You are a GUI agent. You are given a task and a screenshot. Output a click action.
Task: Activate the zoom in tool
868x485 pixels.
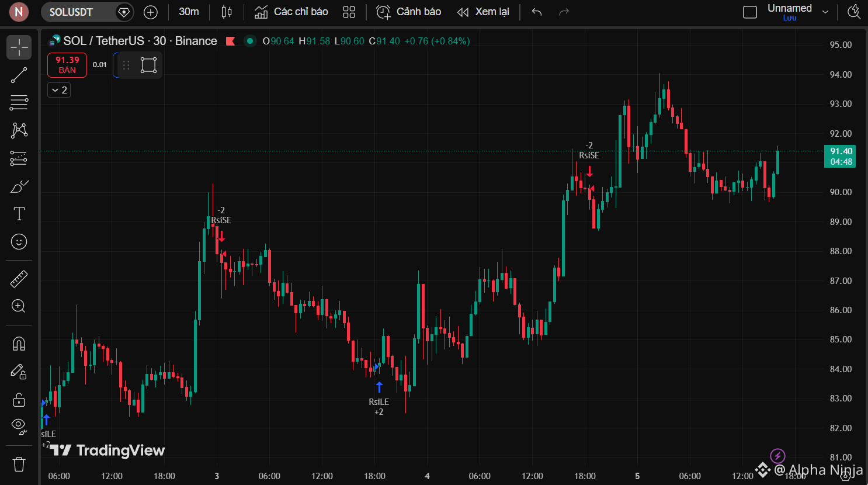pyautogui.click(x=19, y=306)
